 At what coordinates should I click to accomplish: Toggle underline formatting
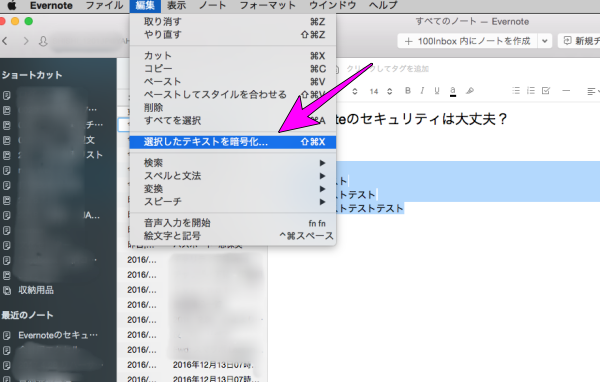(x=437, y=91)
